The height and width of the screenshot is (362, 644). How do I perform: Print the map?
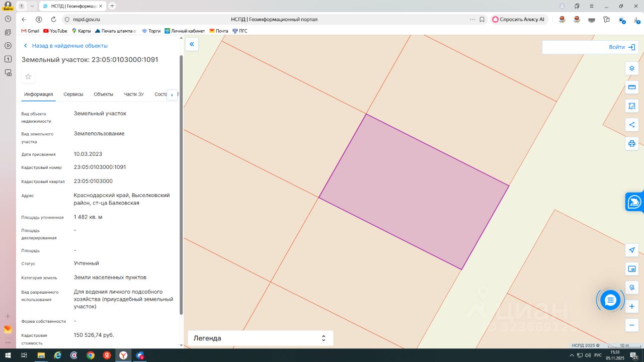[x=632, y=143]
